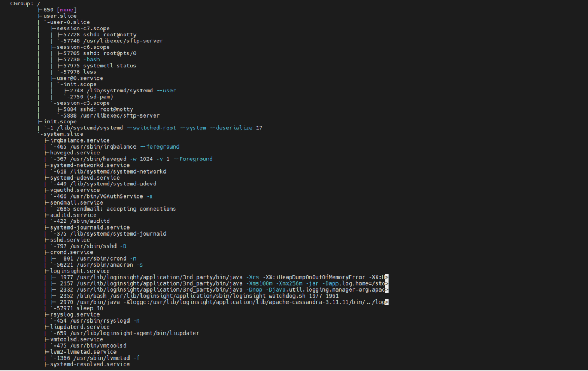
Task: Click the 'CGroup: /' header line
Action: coord(25,3)
